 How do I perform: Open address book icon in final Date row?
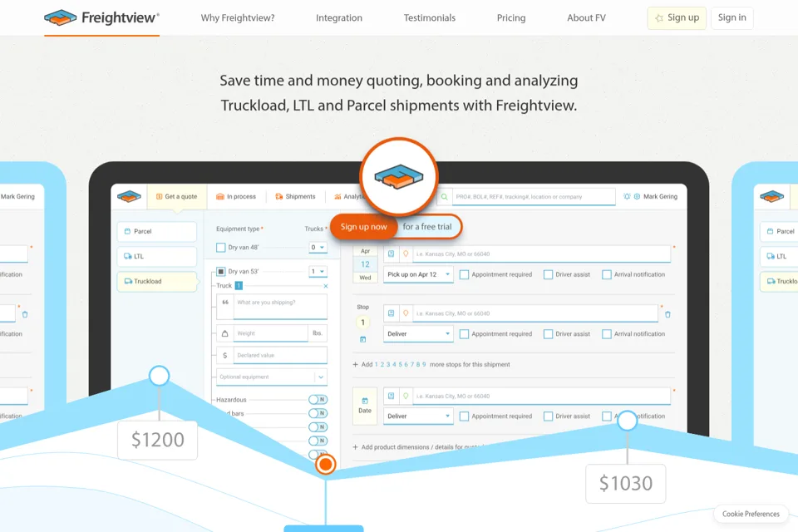pos(391,396)
